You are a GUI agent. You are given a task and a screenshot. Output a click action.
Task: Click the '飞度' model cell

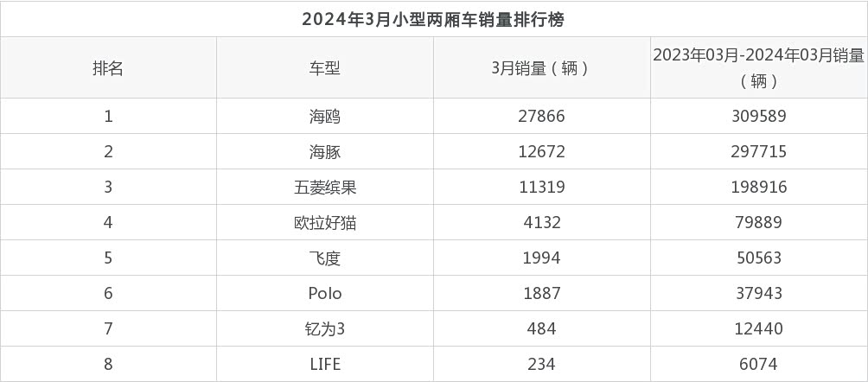(x=325, y=258)
